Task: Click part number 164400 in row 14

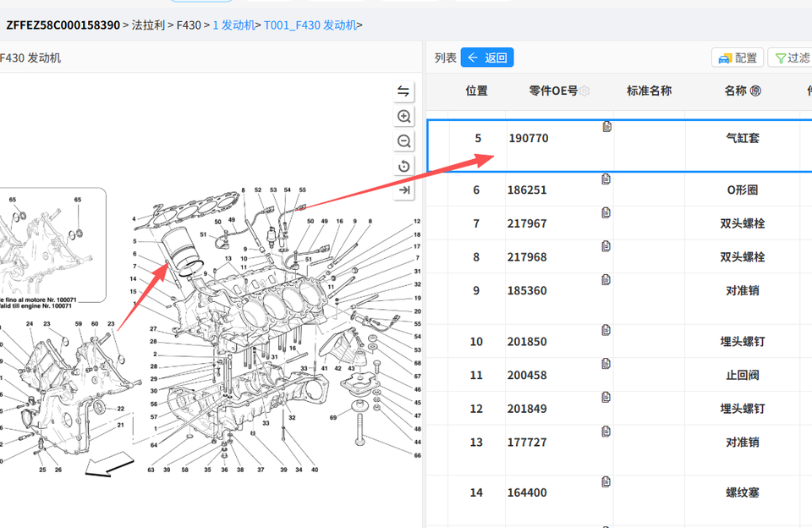Action: coord(527,492)
